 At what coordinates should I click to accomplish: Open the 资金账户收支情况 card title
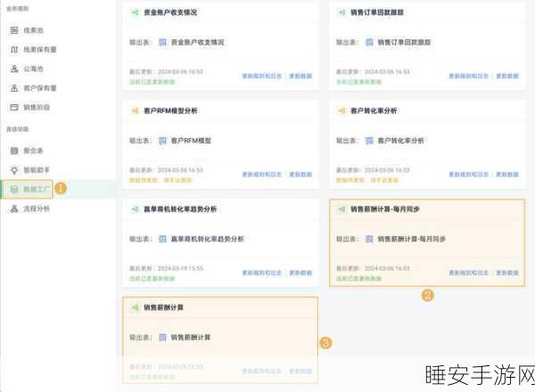tap(170, 12)
